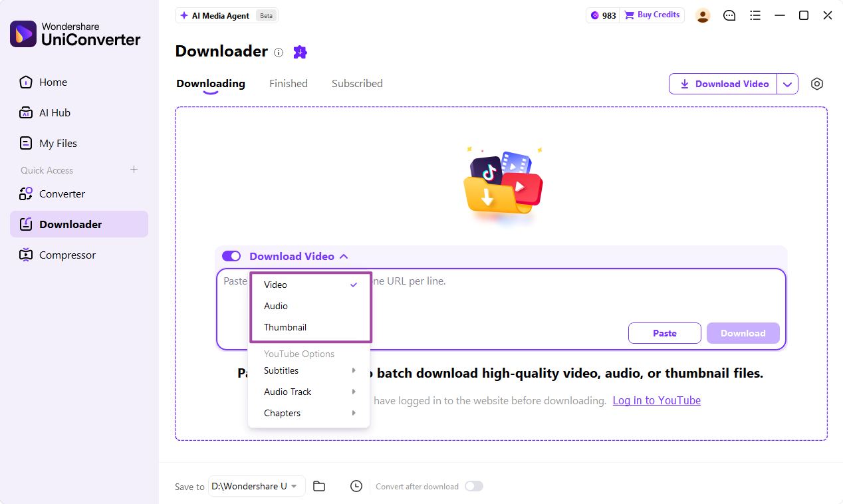The height and width of the screenshot is (504, 843).
Task: Go to My Files
Action: (x=79, y=144)
